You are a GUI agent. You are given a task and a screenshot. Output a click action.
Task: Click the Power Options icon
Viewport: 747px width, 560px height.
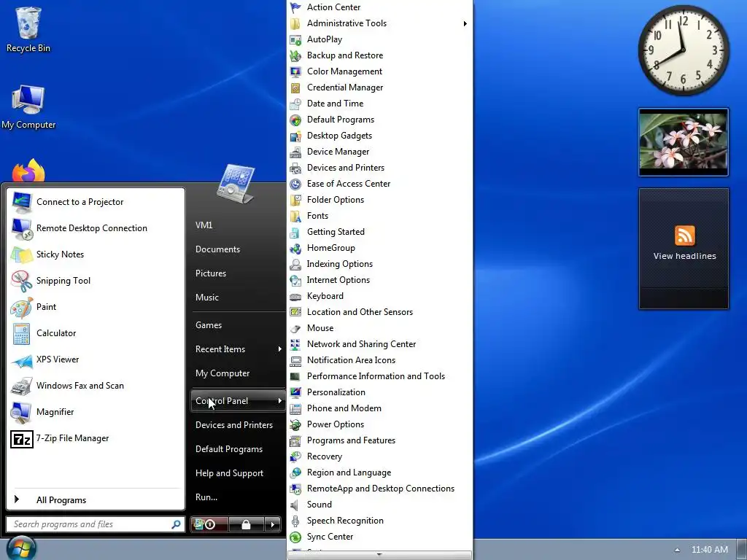point(295,425)
